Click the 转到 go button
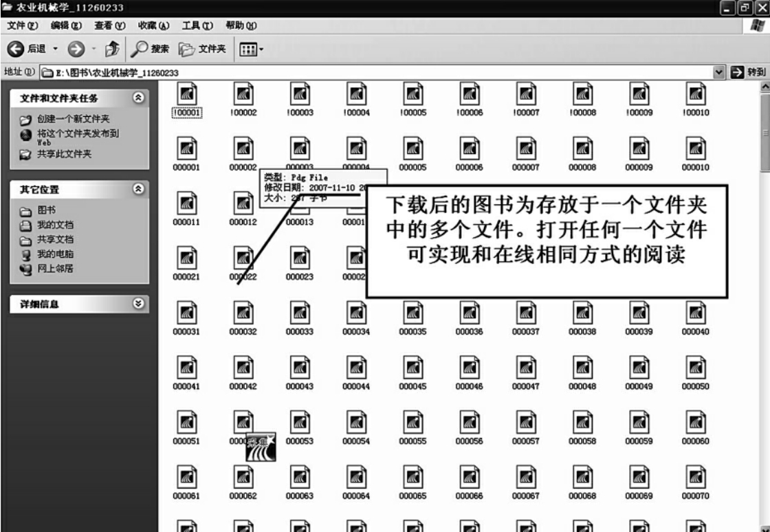770x532 pixels. (749, 72)
